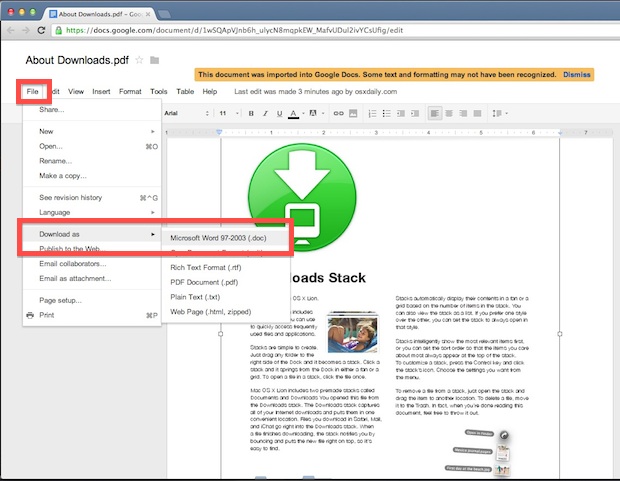Download as Rich Text Format (.rtf)
This screenshot has width=620, height=481.
click(x=226, y=267)
